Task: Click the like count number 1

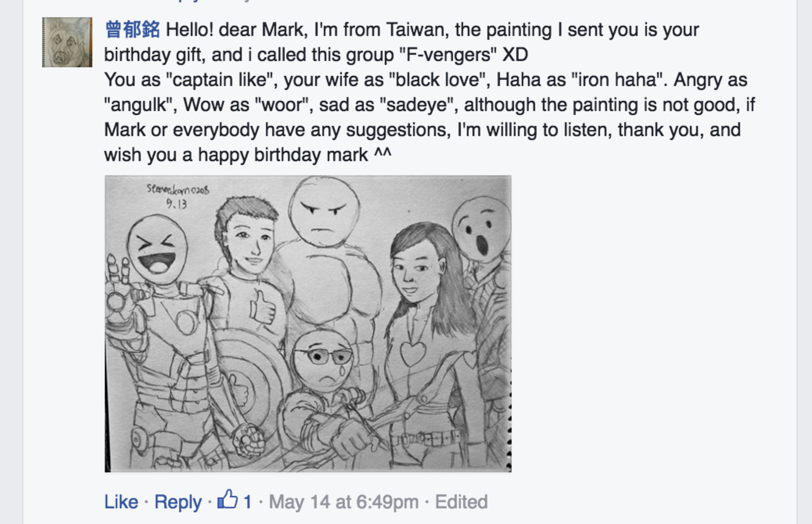Action: (247, 502)
